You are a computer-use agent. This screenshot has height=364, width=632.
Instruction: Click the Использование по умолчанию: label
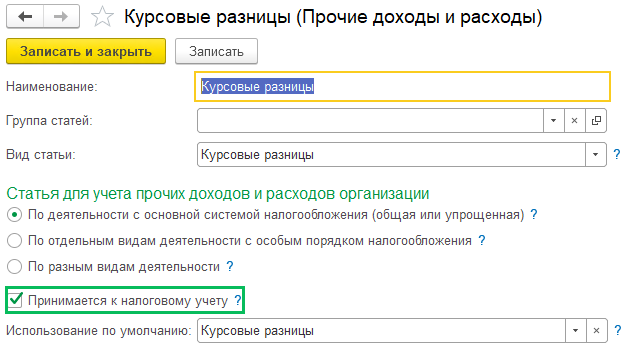tap(98, 331)
